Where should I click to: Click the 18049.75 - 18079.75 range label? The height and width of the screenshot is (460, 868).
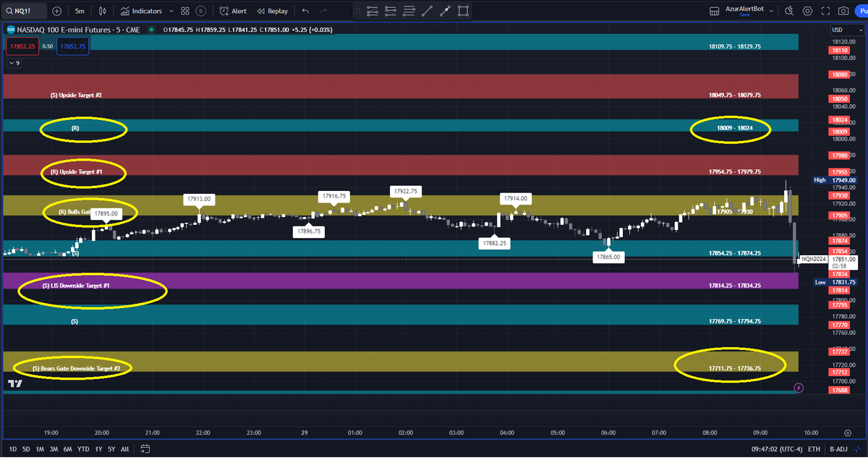pos(735,95)
